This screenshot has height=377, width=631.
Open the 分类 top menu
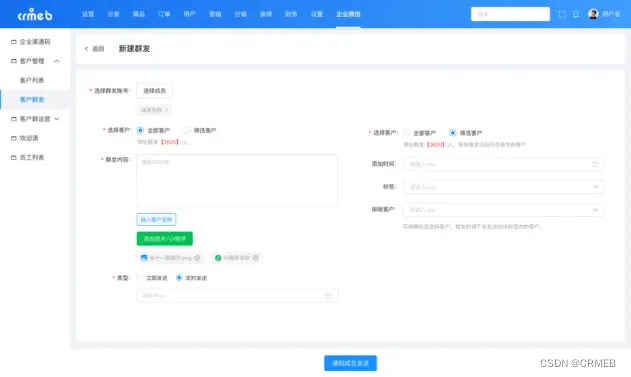point(113,14)
